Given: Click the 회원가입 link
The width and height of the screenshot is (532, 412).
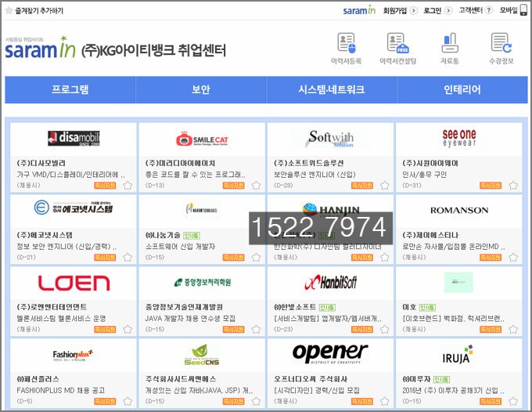Looking at the screenshot, I should [x=395, y=10].
